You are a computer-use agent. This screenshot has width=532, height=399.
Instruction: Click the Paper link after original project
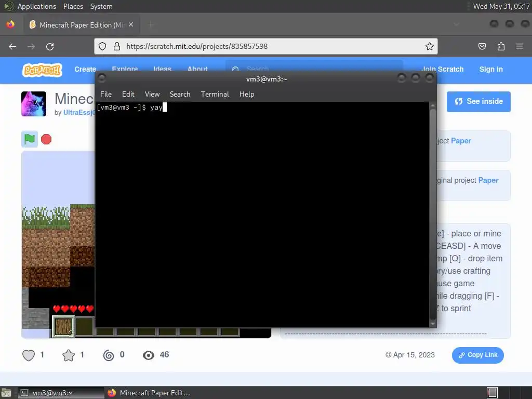point(488,180)
